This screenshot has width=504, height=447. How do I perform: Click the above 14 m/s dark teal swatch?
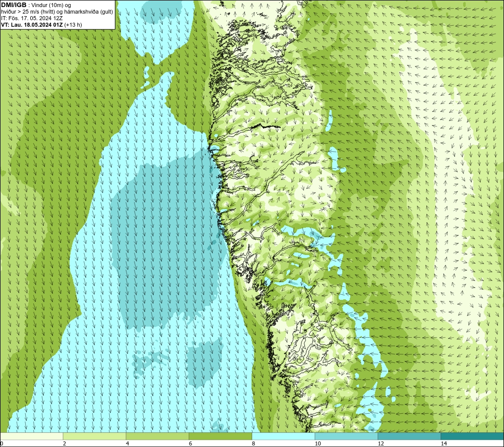point(473,436)
